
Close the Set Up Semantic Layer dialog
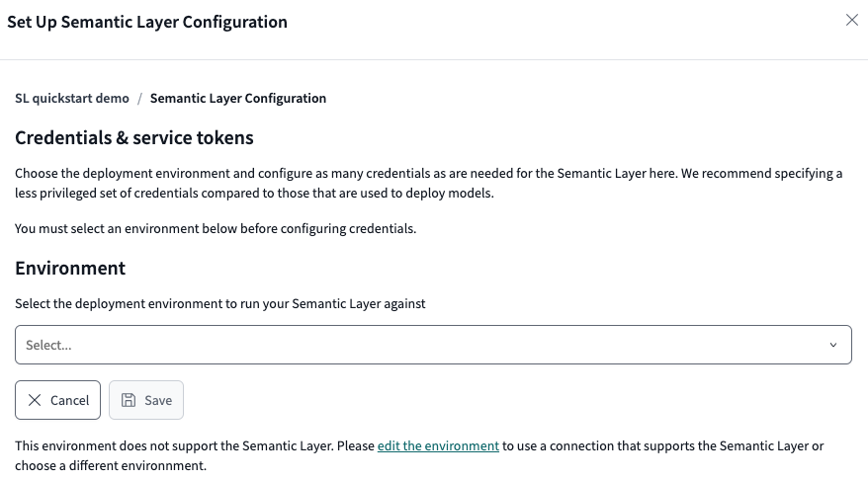coord(851,21)
